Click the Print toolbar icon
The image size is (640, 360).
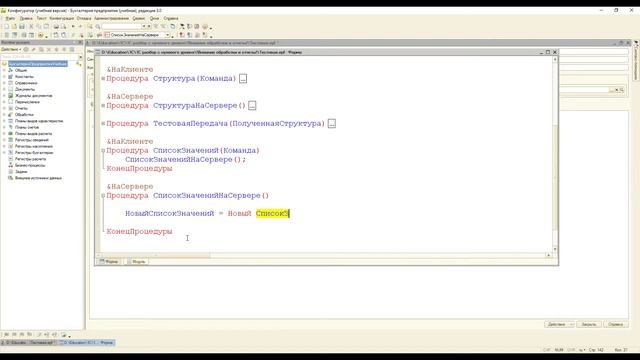[x=56, y=27]
